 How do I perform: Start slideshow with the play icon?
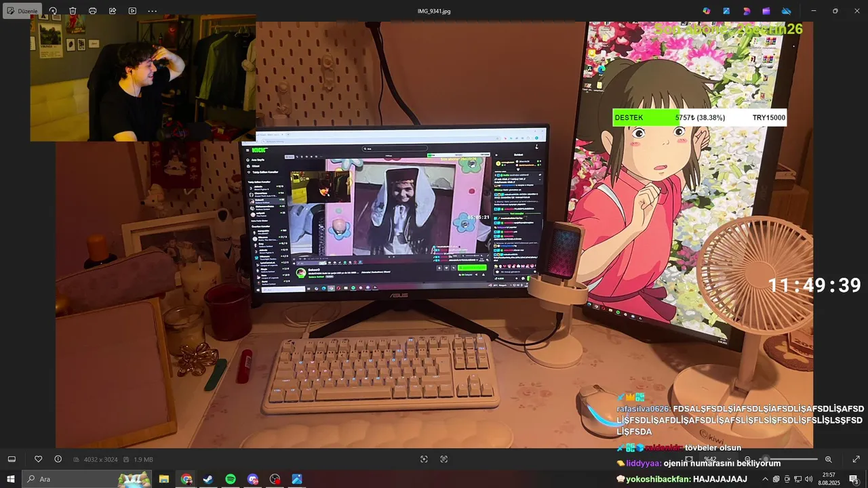click(x=132, y=11)
